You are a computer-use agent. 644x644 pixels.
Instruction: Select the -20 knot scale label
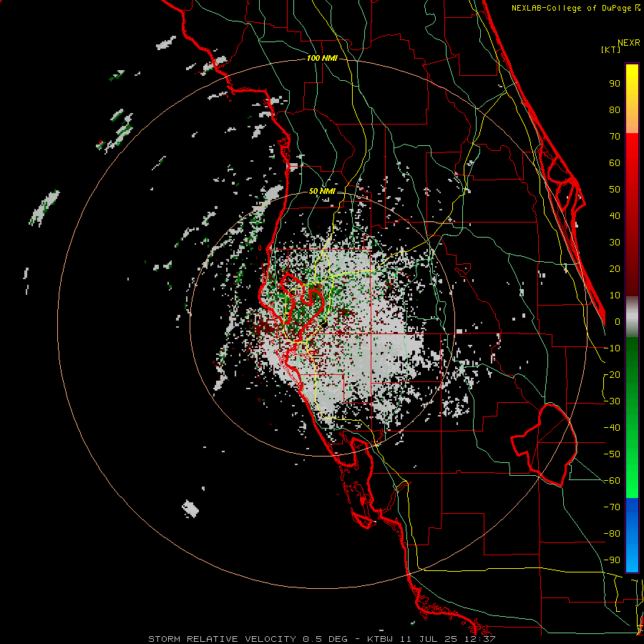(612, 375)
